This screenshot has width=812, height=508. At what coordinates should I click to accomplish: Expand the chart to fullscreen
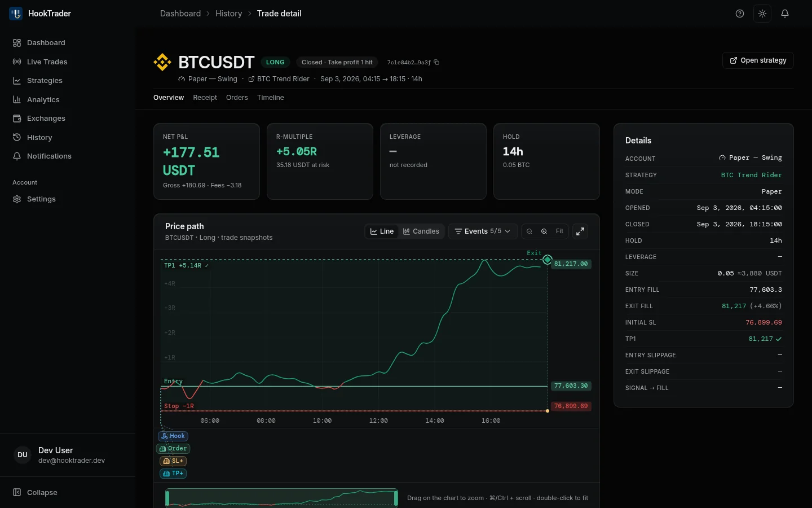click(x=580, y=231)
